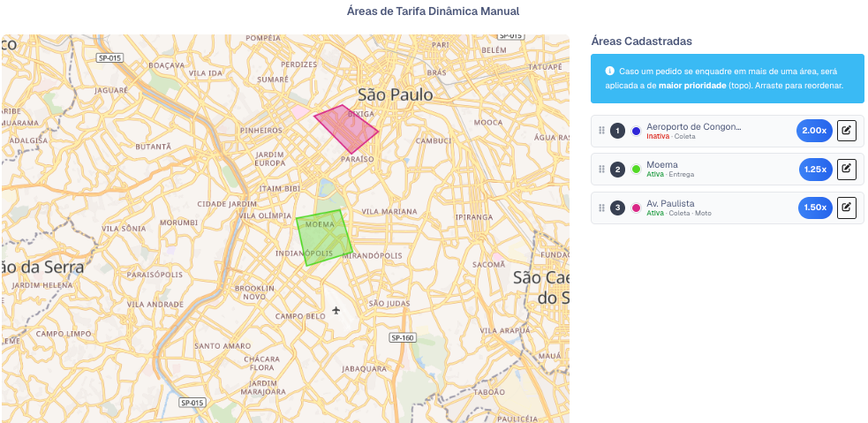
Task: Click the Morumbi map label
Action: [x=178, y=223]
